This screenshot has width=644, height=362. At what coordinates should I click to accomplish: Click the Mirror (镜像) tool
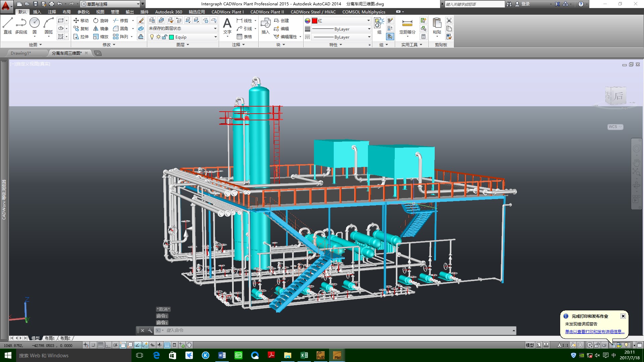[101, 29]
